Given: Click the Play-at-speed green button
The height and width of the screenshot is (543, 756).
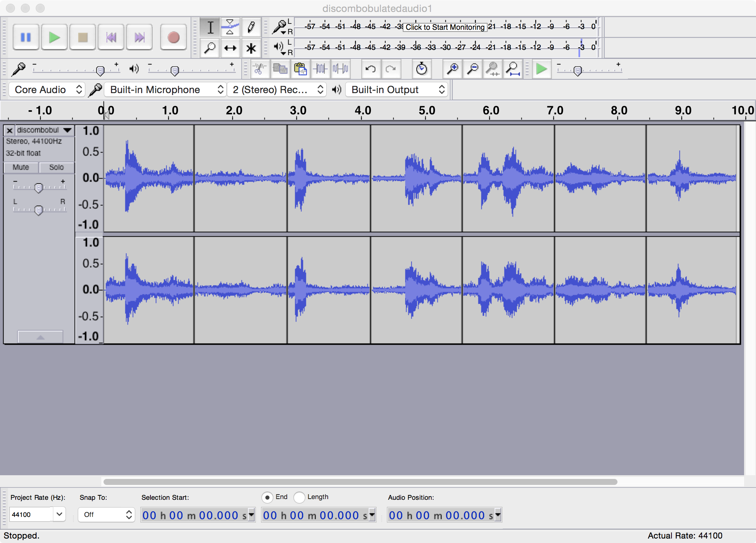Looking at the screenshot, I should (541, 69).
